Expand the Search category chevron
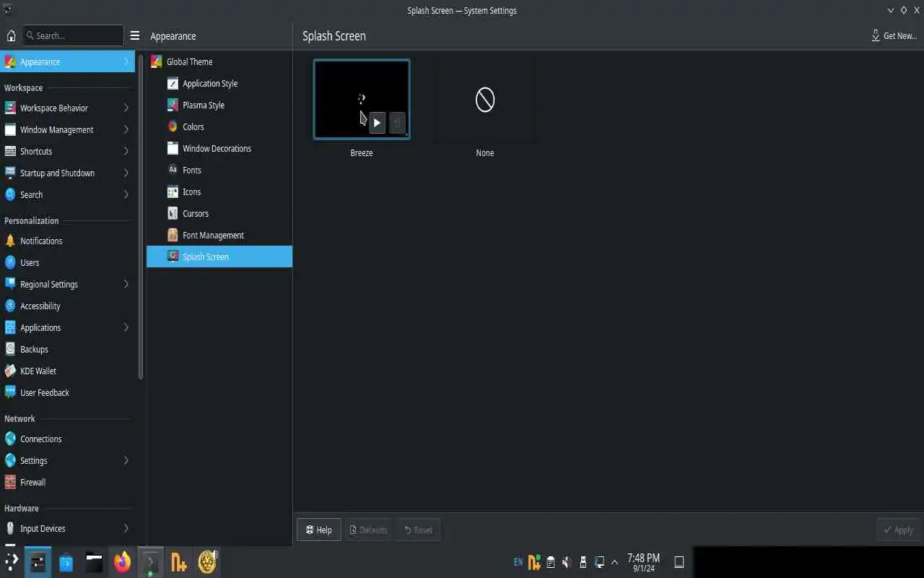Image resolution: width=924 pixels, height=578 pixels. click(126, 195)
